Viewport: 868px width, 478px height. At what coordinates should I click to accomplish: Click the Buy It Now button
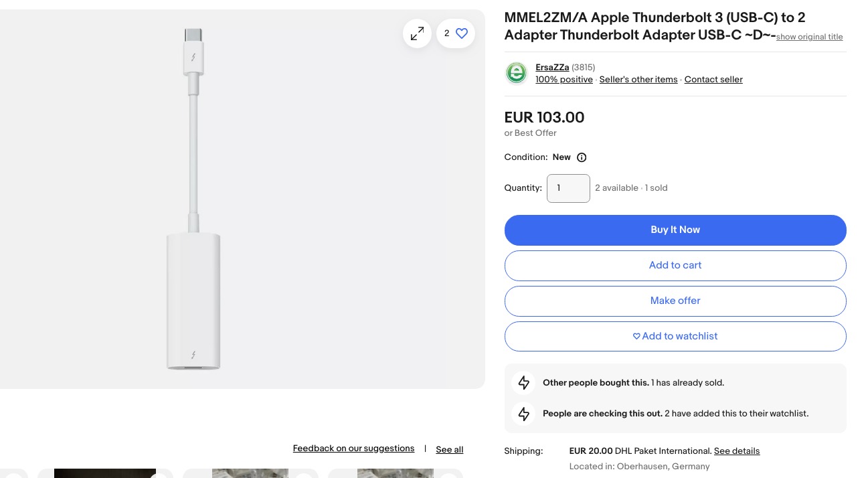[675, 230]
